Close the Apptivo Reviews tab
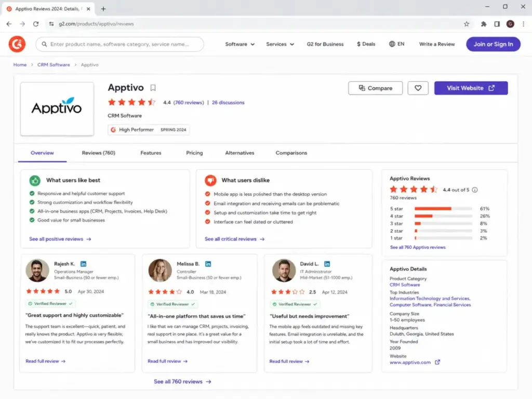Image resolution: width=532 pixels, height=399 pixels. pyautogui.click(x=88, y=9)
